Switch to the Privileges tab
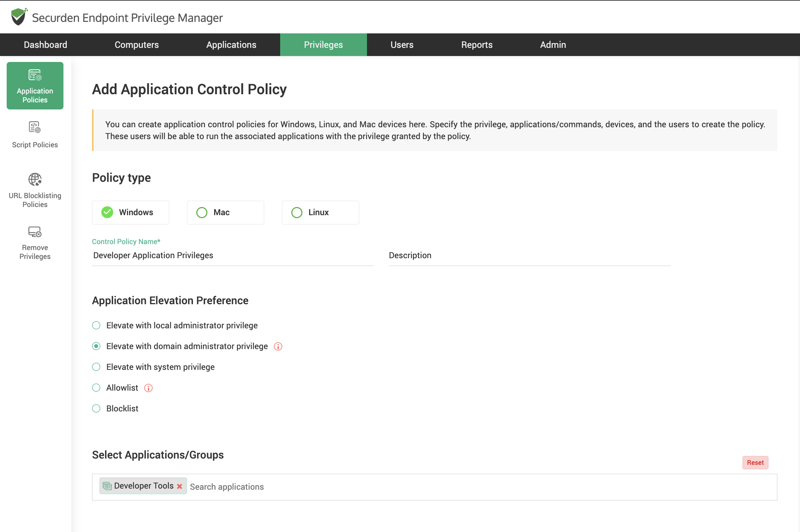The width and height of the screenshot is (800, 532). (x=324, y=45)
